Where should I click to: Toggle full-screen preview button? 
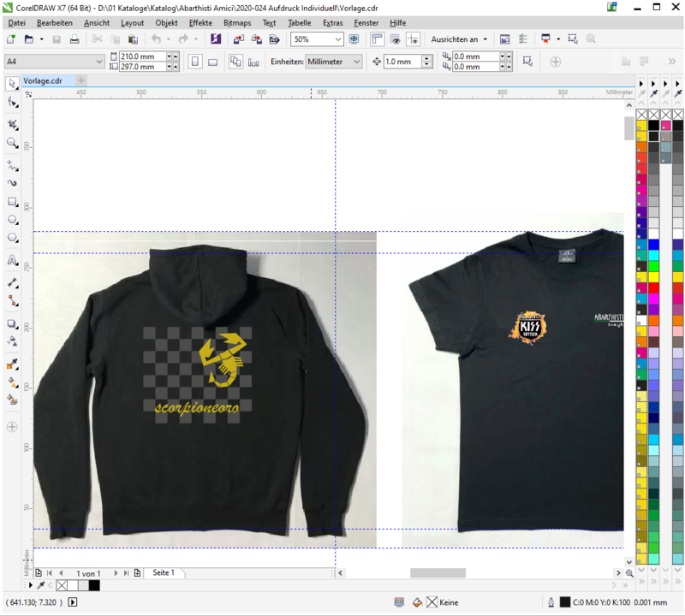tap(354, 39)
